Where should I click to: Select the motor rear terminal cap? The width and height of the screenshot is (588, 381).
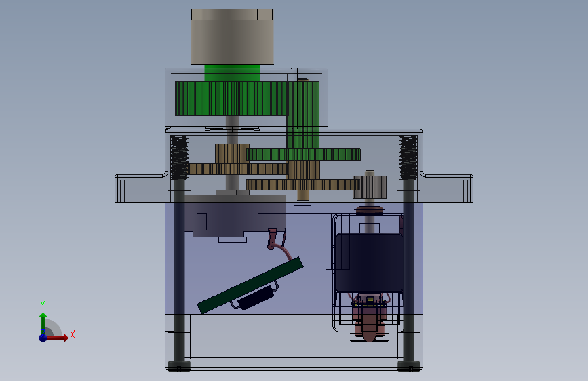point(370,325)
